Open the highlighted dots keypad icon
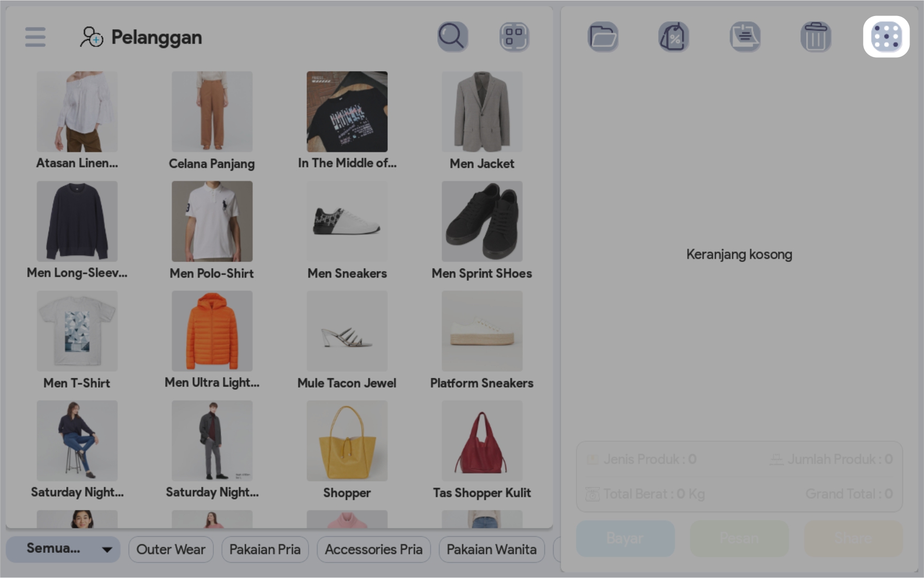 click(x=886, y=37)
